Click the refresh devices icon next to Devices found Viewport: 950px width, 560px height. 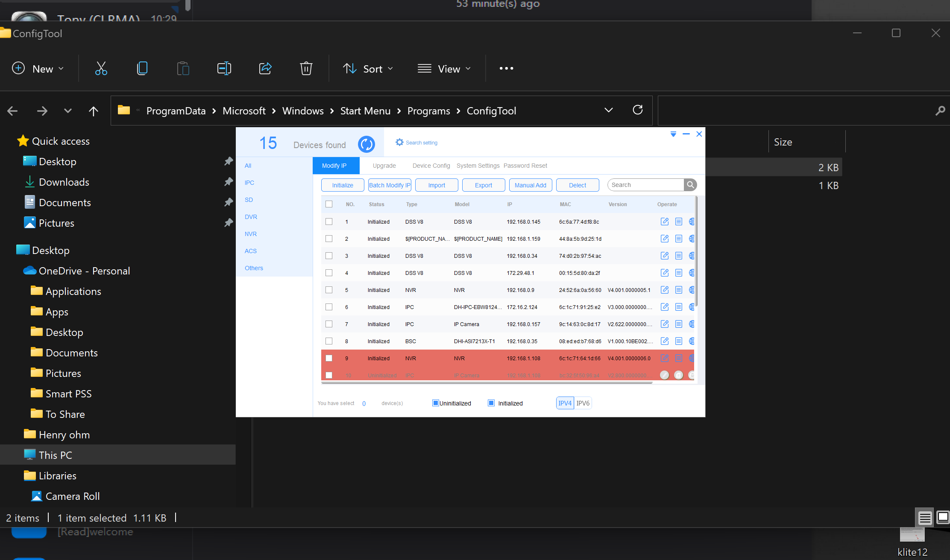pos(367,144)
